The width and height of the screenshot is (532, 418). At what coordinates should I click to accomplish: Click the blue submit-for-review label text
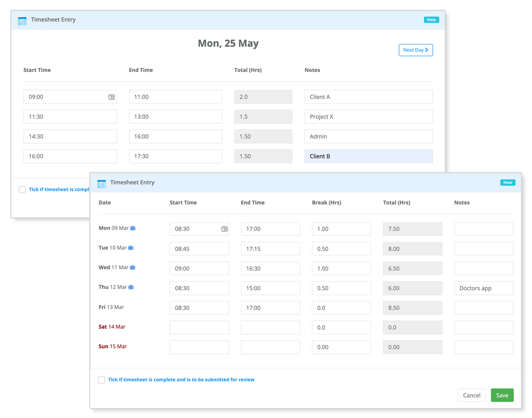click(x=181, y=380)
